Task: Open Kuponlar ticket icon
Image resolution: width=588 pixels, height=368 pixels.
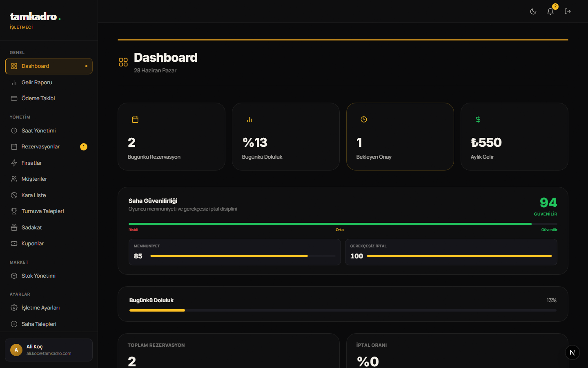Action: pyautogui.click(x=14, y=243)
